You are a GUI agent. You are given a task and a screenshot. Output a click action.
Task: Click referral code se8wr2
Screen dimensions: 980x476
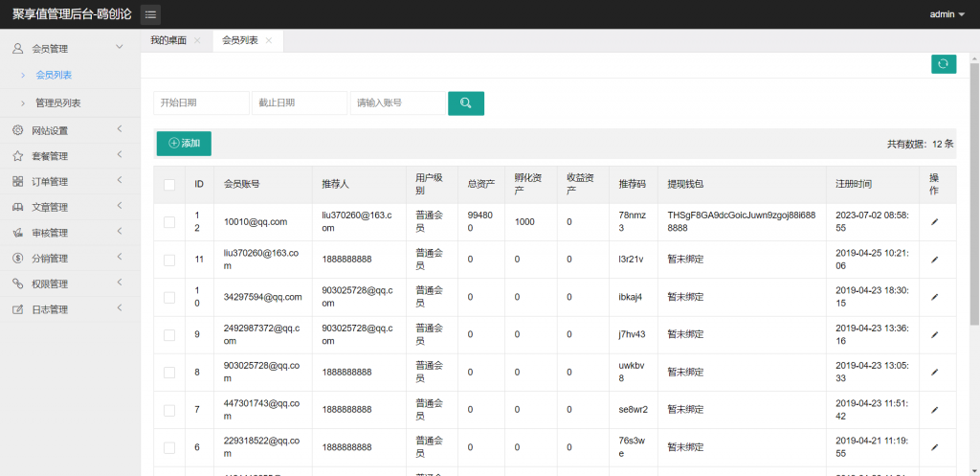634,410
